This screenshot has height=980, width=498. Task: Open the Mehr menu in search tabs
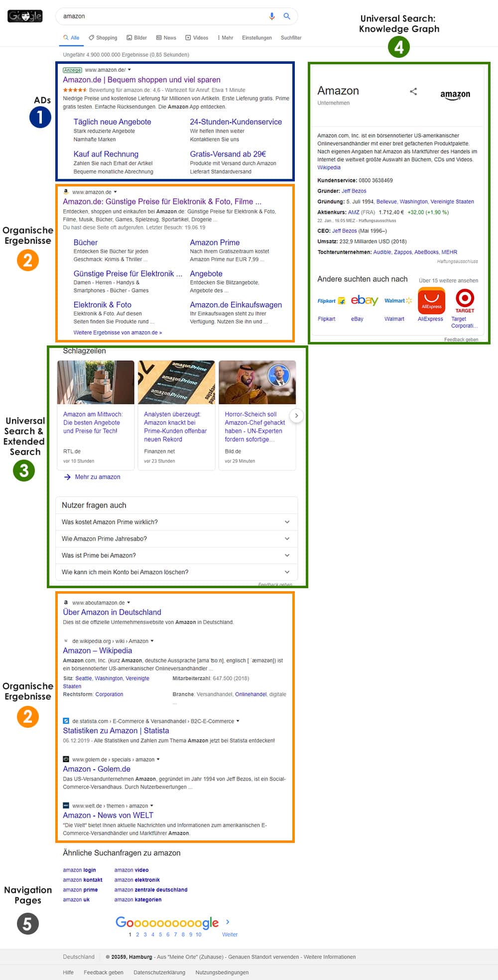click(226, 37)
